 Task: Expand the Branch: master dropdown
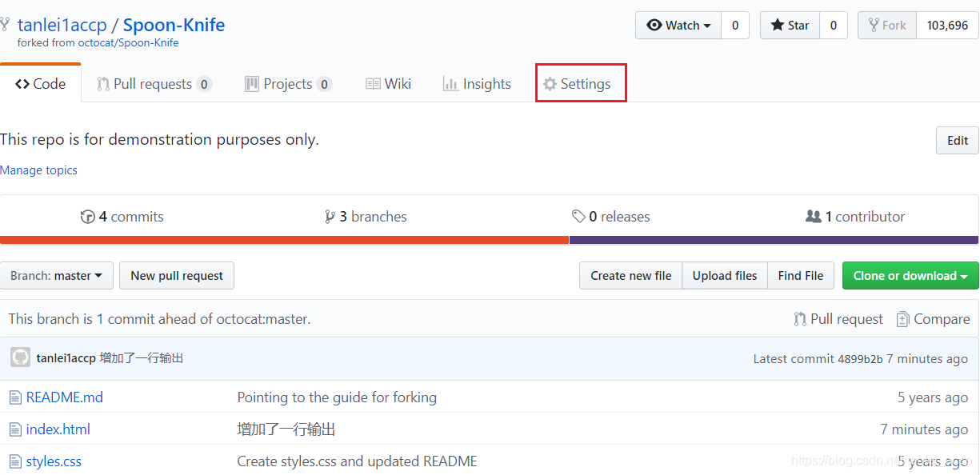pyautogui.click(x=57, y=276)
